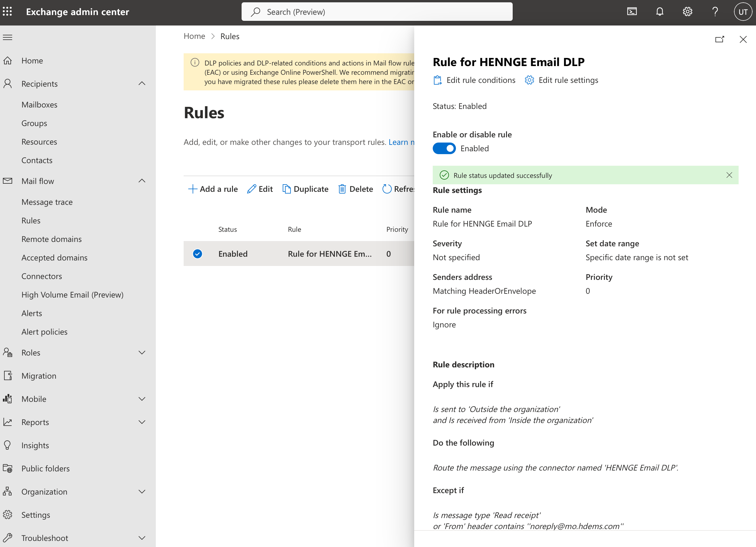Click the Mobile icon in sidebar
Image resolution: width=756 pixels, height=547 pixels.
coord(7,399)
